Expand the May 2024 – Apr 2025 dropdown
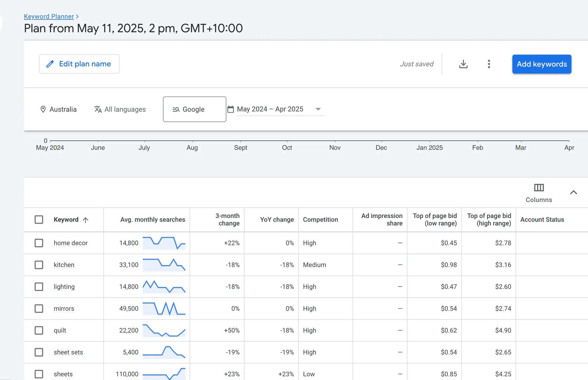Viewport: 588px width, 380px height. click(318, 109)
